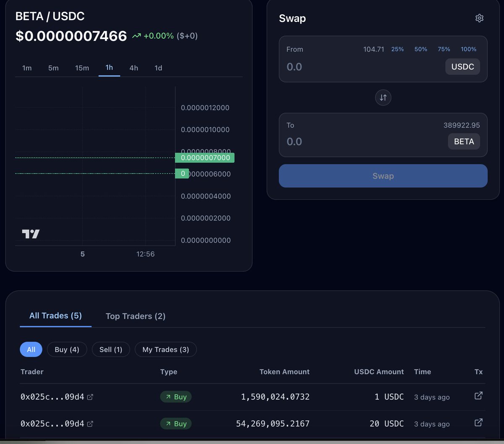
Task: Open the TradingView logo on the chart
Action: 31,234
